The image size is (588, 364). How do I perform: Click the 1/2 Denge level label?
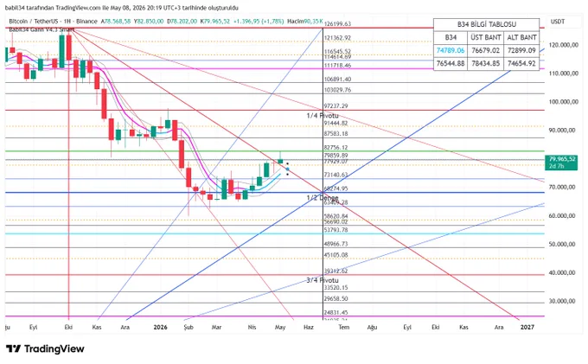click(323, 197)
